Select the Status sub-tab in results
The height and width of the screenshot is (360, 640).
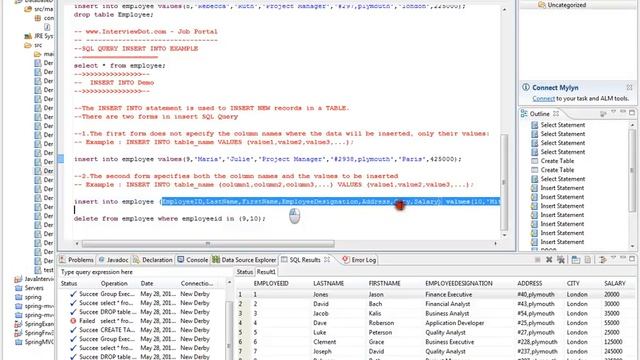point(244,272)
